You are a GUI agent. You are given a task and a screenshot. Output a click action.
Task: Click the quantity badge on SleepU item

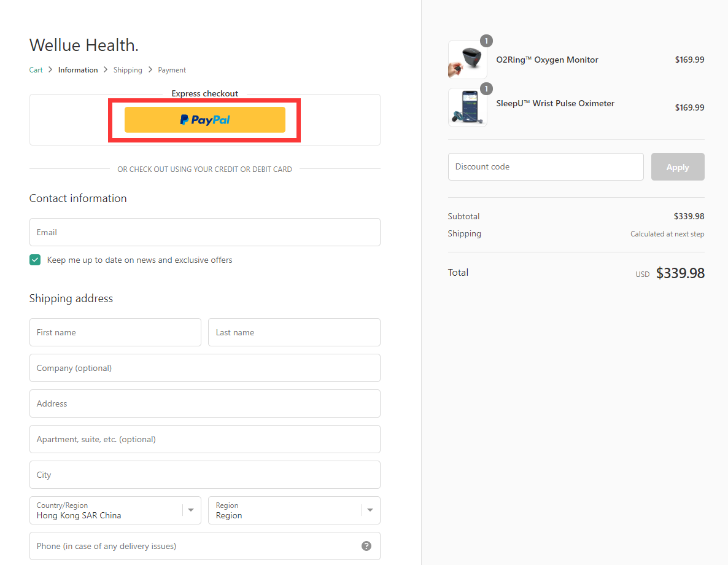486,89
